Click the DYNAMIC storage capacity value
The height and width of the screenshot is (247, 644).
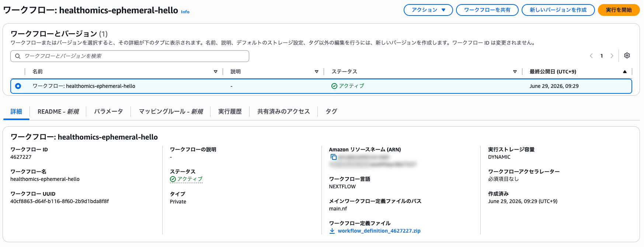tap(499, 157)
